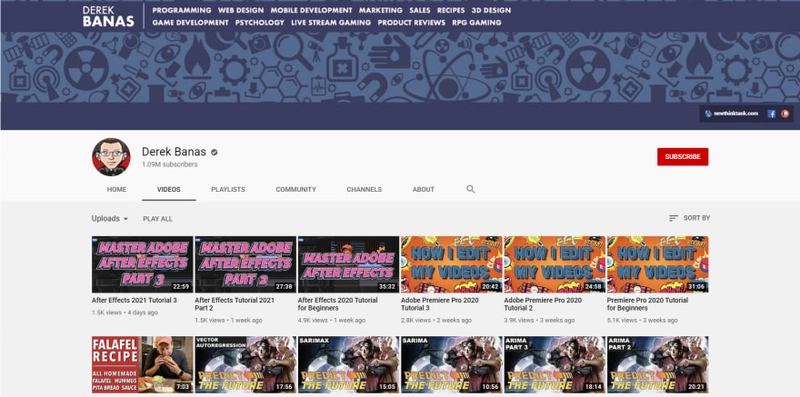This screenshot has height=397, width=800.
Task: Open Premiere Pro 2020 Tutorial for Beginners thumbnail
Action: [658, 264]
